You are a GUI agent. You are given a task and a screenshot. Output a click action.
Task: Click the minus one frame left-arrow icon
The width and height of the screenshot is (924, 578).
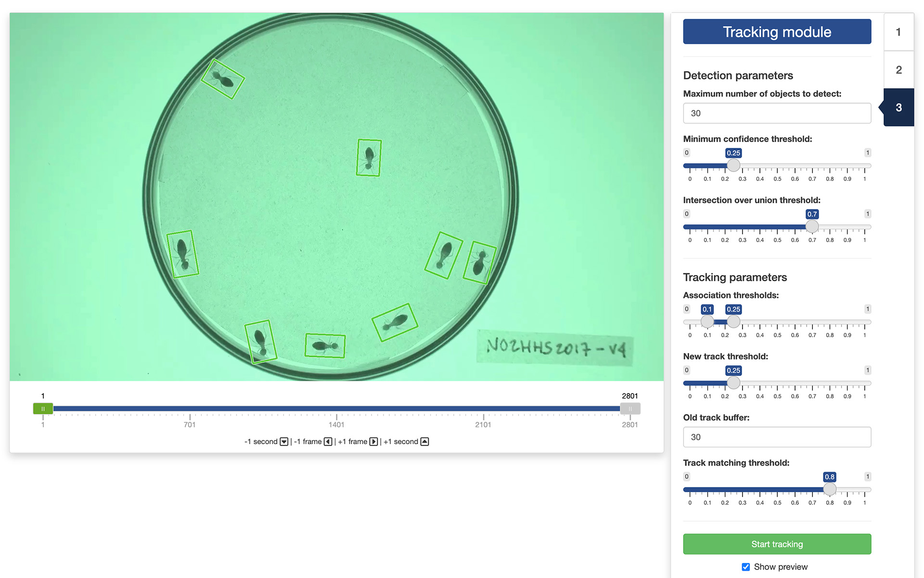click(x=328, y=442)
